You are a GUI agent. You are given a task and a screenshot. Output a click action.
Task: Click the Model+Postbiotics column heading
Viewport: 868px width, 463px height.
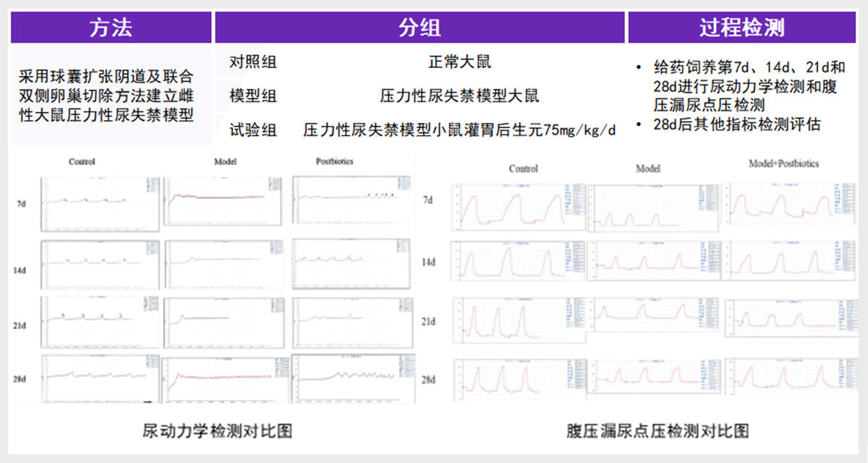point(783,164)
